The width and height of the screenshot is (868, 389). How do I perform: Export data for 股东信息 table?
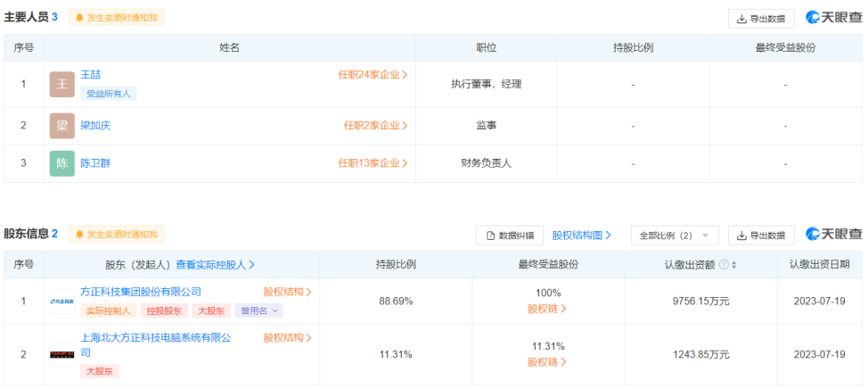coord(761,236)
